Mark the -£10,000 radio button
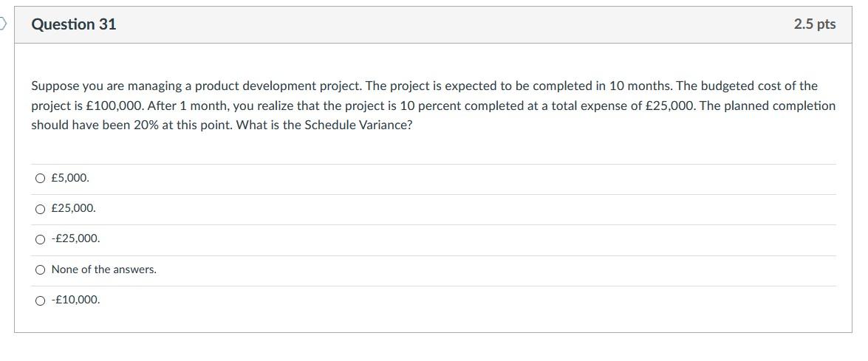The height and width of the screenshot is (361, 868). click(x=40, y=300)
